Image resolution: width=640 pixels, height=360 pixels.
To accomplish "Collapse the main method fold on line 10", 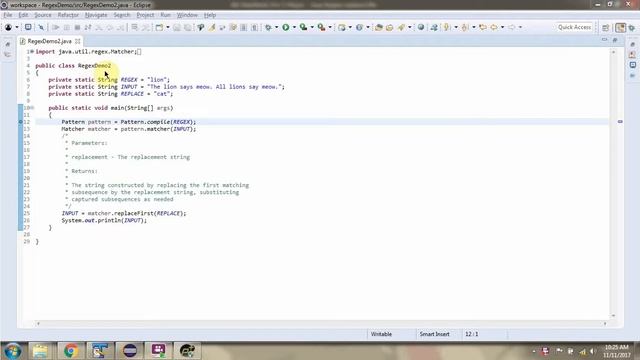I will pyautogui.click(x=32, y=108).
